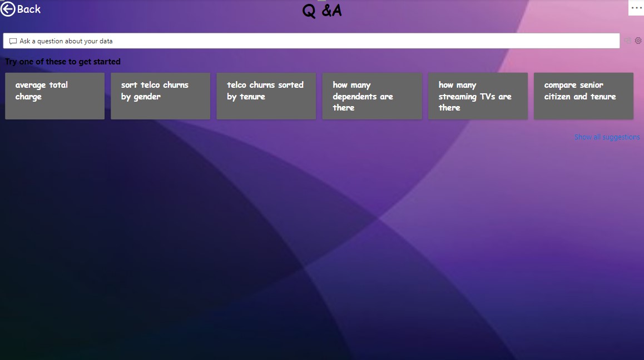Click the 'Try one of these to get started' heading
644x360 pixels.
pyautogui.click(x=62, y=62)
